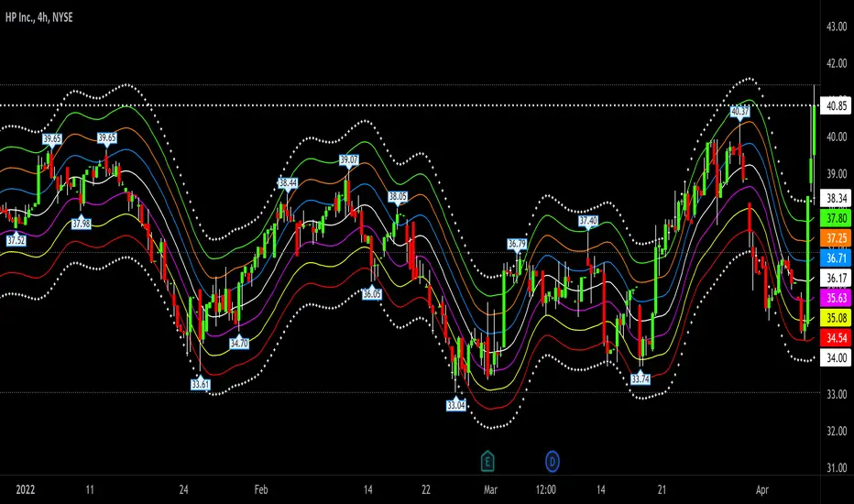Click the dividend D marker icon

pos(553,462)
